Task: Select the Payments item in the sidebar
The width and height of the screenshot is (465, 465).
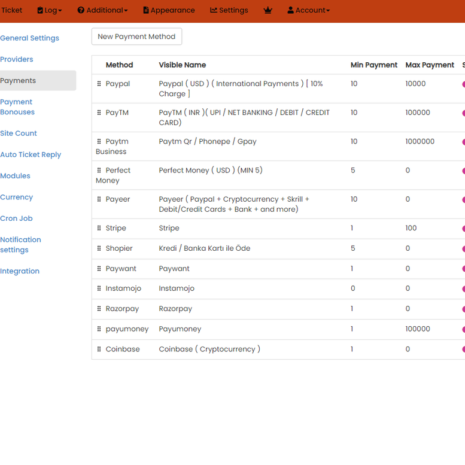Action: 38,80
